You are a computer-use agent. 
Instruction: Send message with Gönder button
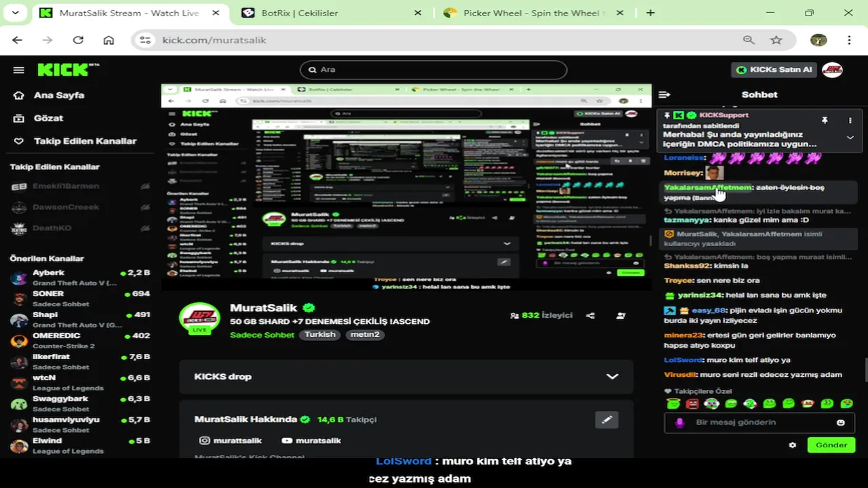point(831,445)
